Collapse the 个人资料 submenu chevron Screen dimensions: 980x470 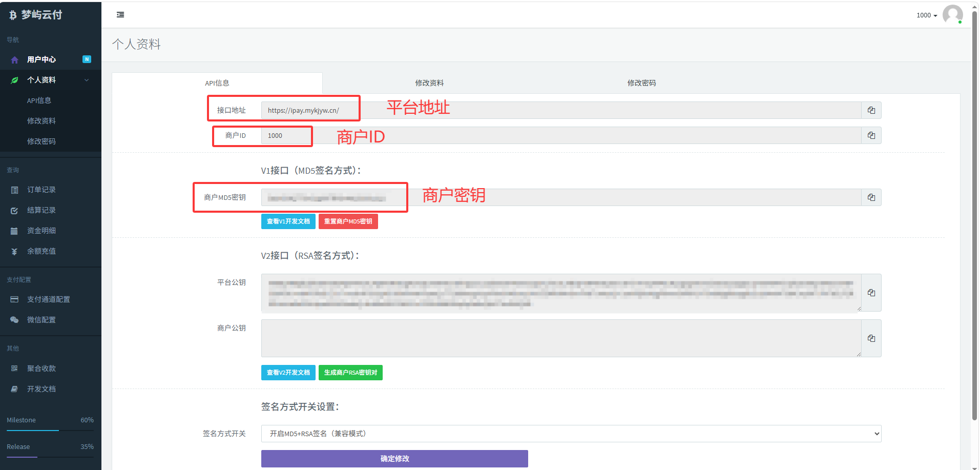pyautogui.click(x=87, y=80)
